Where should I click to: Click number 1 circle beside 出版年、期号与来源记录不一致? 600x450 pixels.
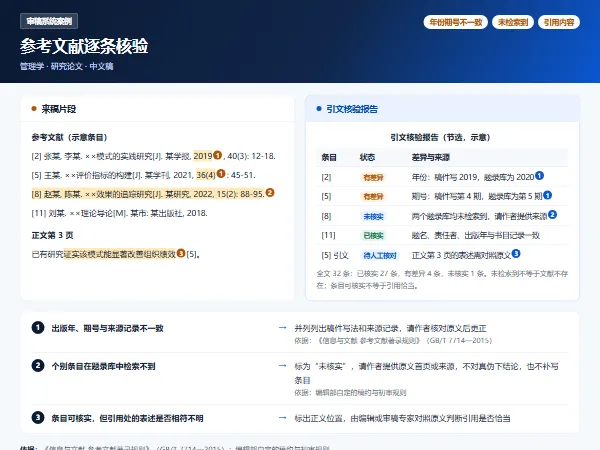coord(38,328)
